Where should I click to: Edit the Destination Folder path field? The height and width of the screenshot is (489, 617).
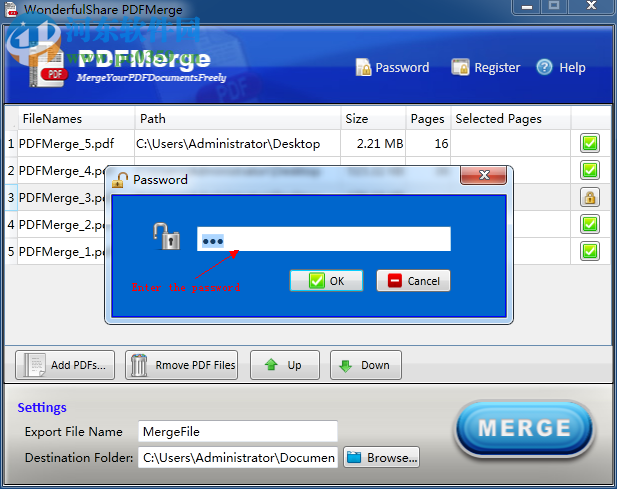tap(238, 457)
